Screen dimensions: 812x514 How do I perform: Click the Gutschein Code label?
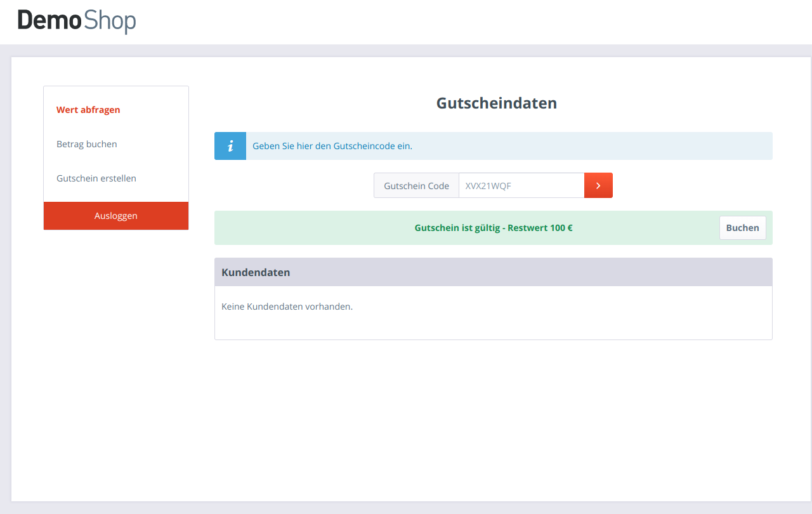416,185
